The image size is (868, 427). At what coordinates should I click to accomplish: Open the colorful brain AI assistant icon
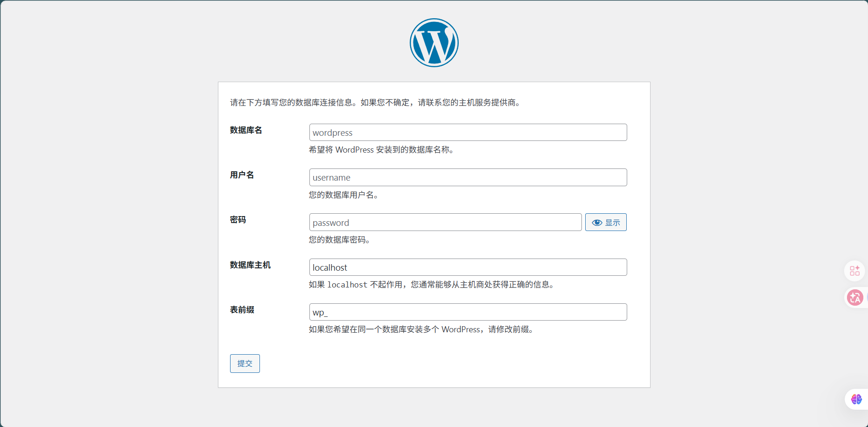pyautogui.click(x=856, y=399)
